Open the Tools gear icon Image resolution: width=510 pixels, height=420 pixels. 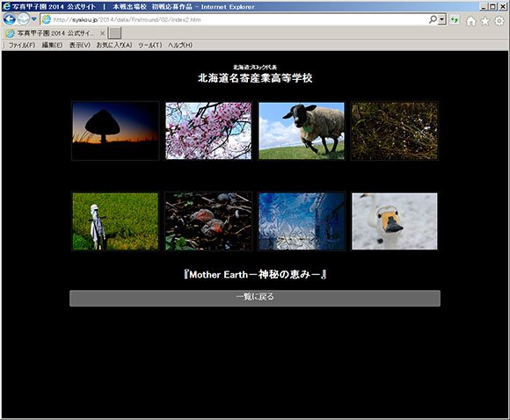499,21
